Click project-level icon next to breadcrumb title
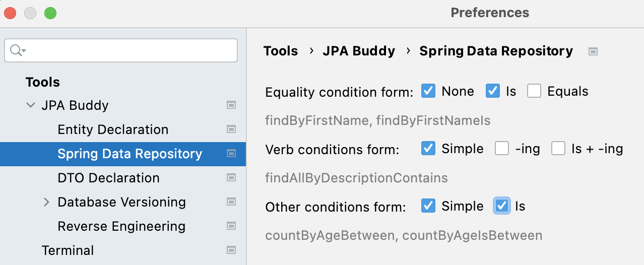The height and width of the screenshot is (265, 644). pyautogui.click(x=593, y=51)
